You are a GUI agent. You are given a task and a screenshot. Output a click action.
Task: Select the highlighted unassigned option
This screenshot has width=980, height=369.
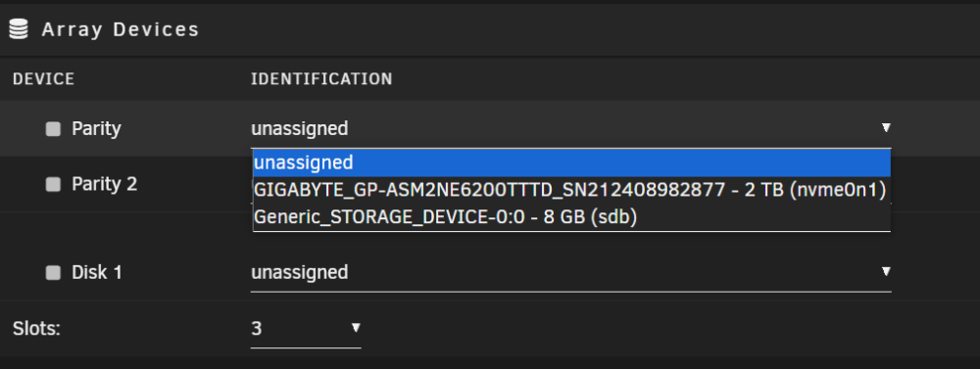point(571,162)
